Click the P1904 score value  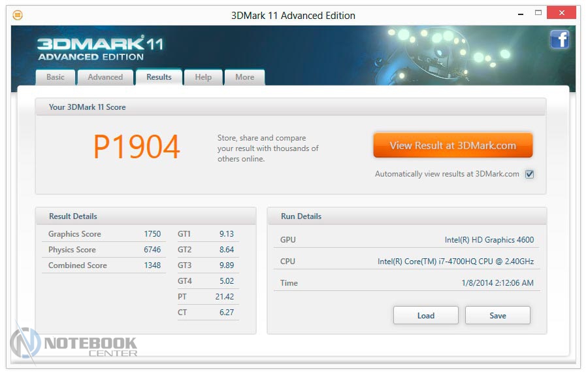[137, 147]
